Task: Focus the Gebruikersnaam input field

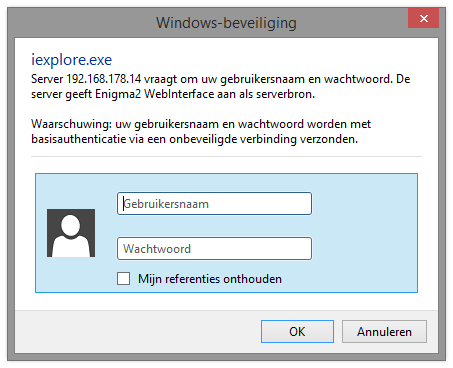Action: point(214,203)
